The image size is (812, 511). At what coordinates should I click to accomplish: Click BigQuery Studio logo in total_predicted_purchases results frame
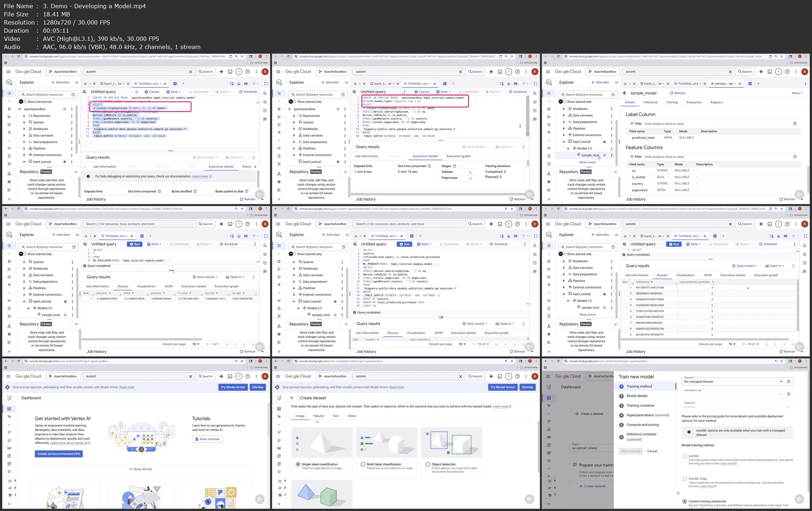pyautogui.click(x=549, y=235)
